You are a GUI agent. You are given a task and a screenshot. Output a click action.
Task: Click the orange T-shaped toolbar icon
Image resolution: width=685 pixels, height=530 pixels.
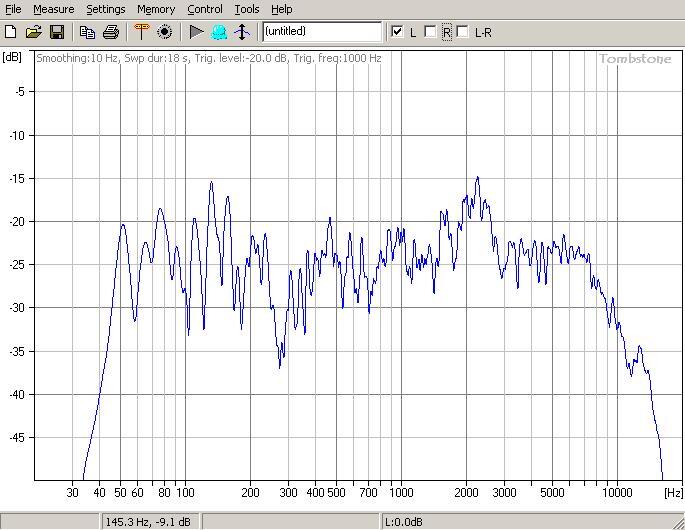click(x=141, y=32)
